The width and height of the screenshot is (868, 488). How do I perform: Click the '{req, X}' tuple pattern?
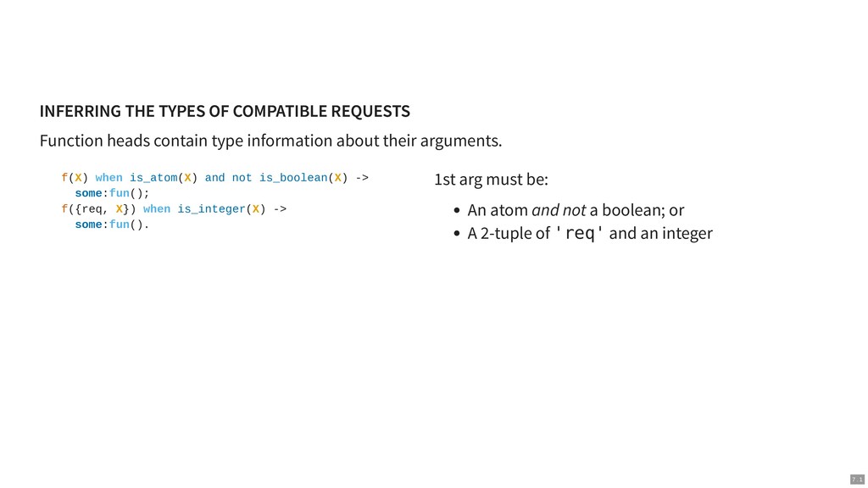(x=102, y=209)
